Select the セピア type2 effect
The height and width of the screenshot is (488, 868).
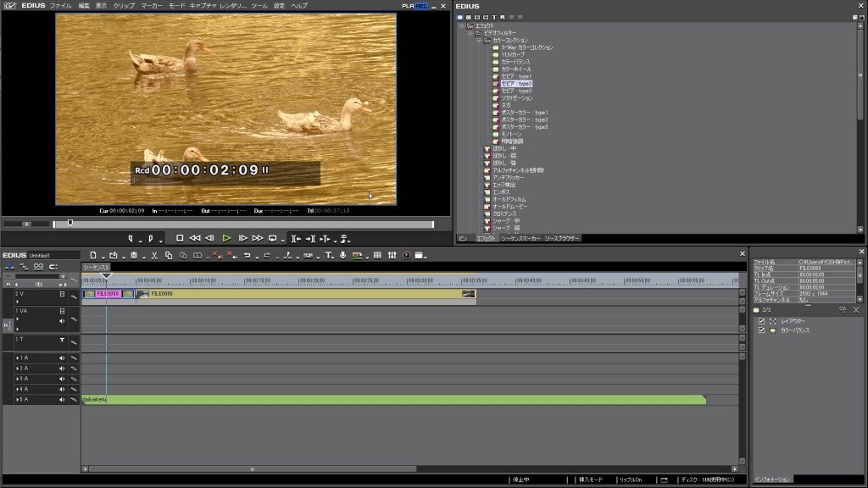[516, 84]
